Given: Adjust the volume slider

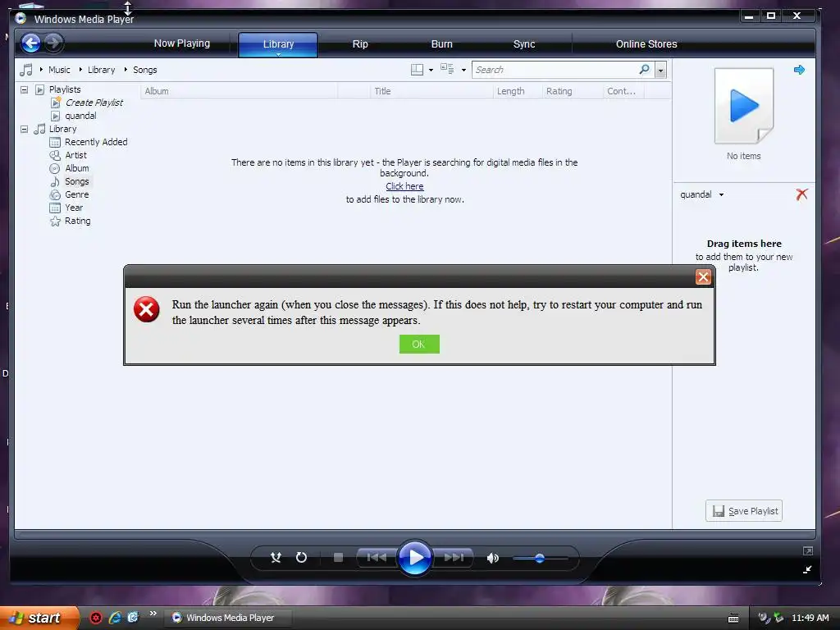Looking at the screenshot, I should click(x=540, y=558).
